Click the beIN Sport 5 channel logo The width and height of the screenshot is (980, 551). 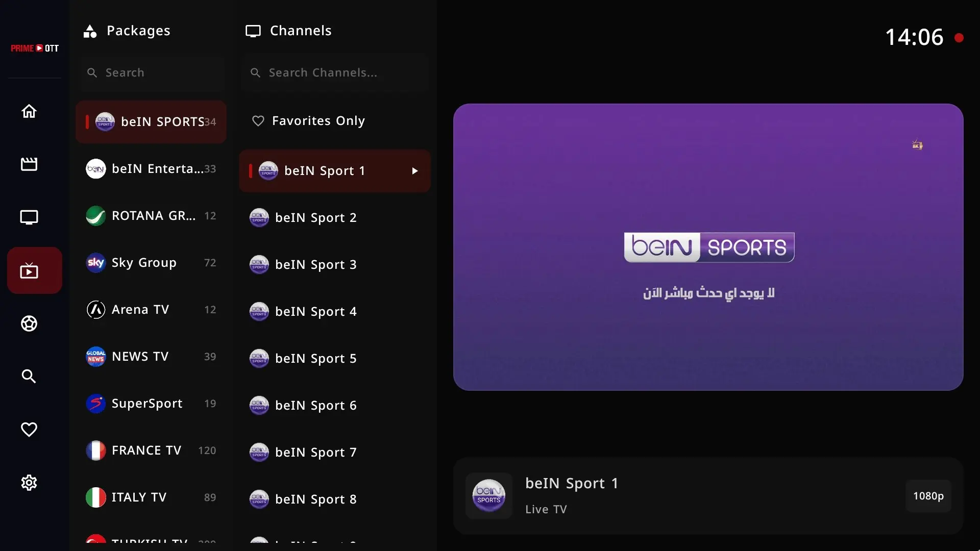tap(259, 359)
